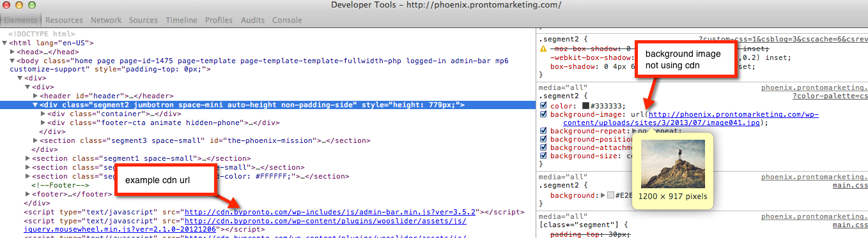Expand the footer element node

point(28,195)
